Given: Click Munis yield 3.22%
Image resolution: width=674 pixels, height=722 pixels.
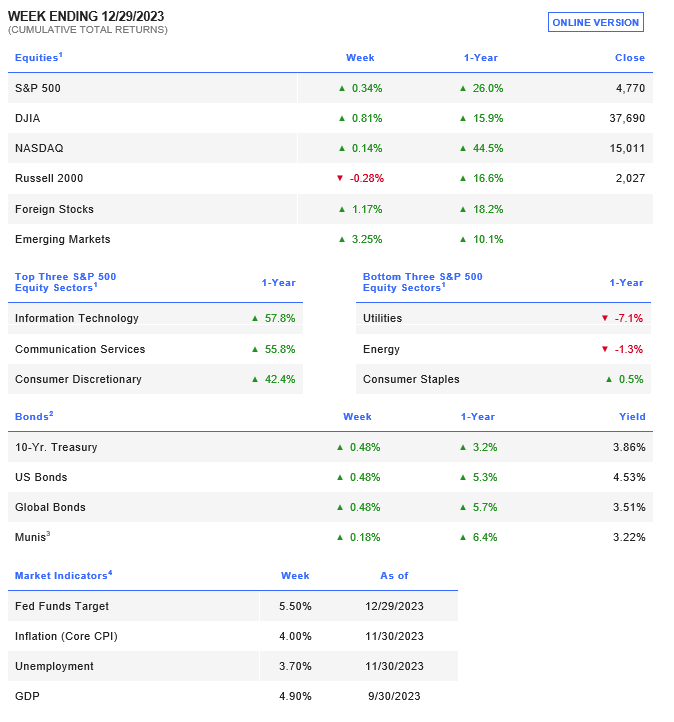Looking at the screenshot, I should 629,537.
